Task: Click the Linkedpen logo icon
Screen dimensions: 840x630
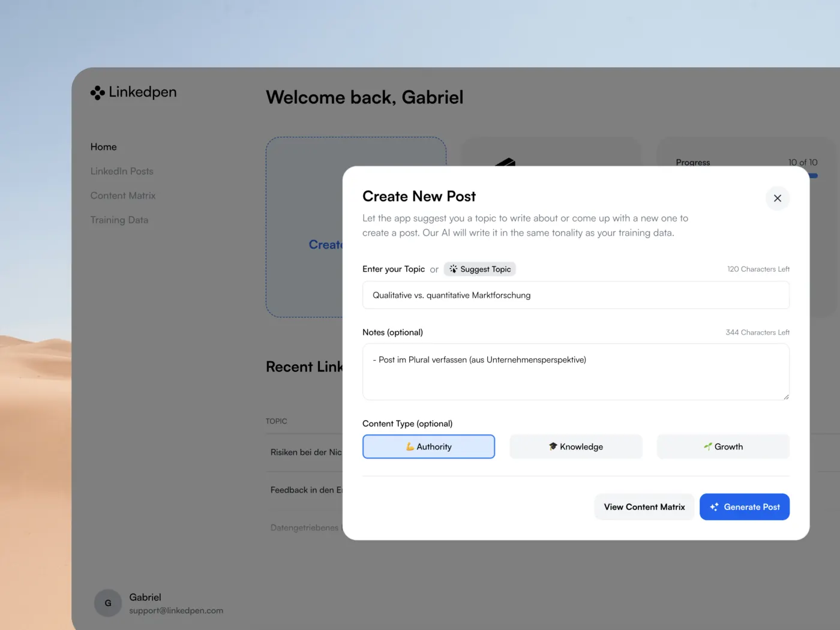Action: click(98, 93)
